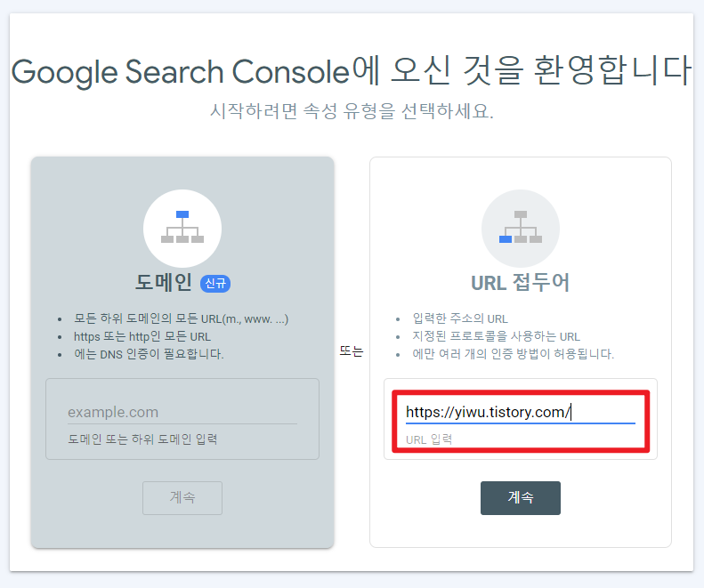704x588 pixels.
Task: Click the dark 계속 button under URL prefix
Action: 521,498
